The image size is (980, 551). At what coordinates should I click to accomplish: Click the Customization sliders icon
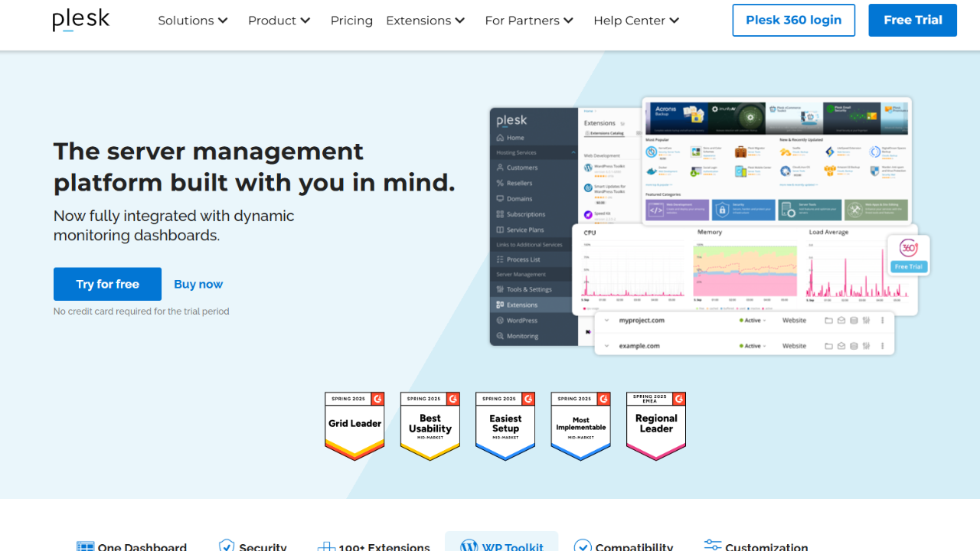[x=713, y=546]
